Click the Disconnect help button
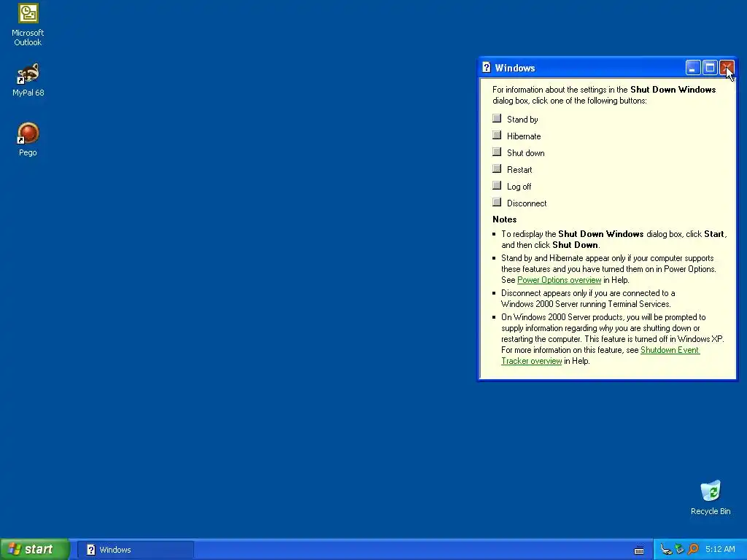Image resolution: width=747 pixels, height=560 pixels. [x=497, y=203]
